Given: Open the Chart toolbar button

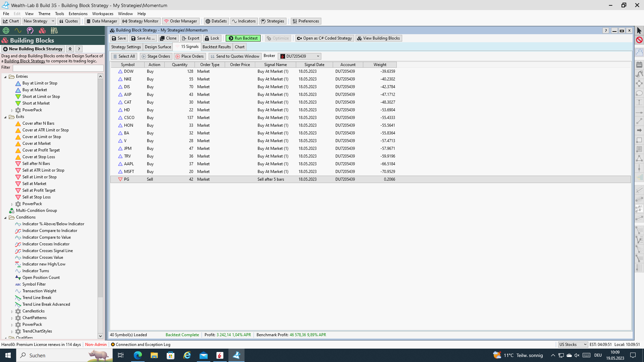Looking at the screenshot, I should tap(11, 21).
